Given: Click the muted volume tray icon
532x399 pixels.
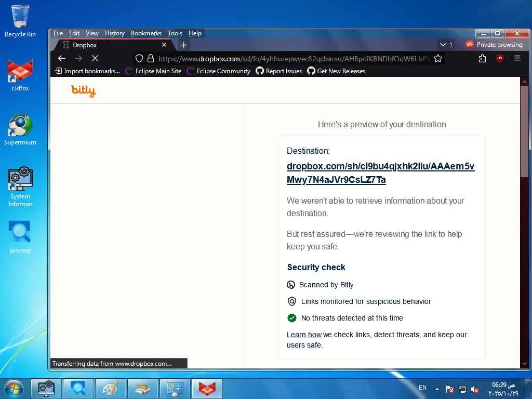Looking at the screenshot, I should 475,389.
